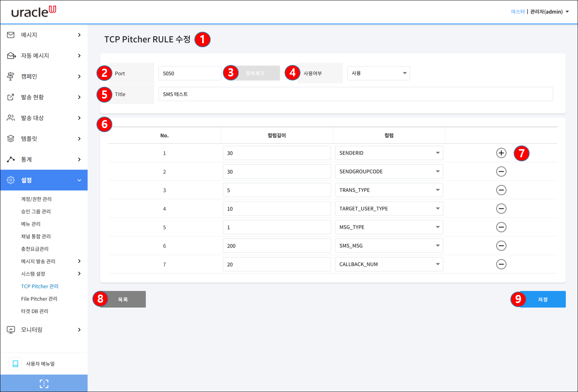Screen dimensions: 578x392
Task: Click column length field of row 1
Action: click(x=277, y=153)
